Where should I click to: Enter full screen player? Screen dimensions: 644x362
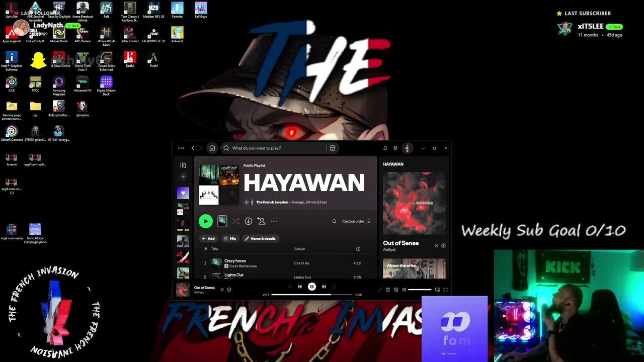[x=445, y=290]
